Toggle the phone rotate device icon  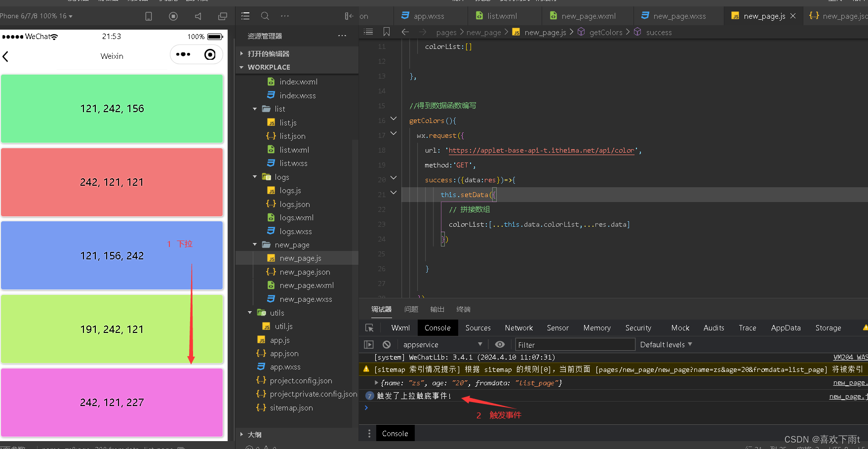(149, 16)
